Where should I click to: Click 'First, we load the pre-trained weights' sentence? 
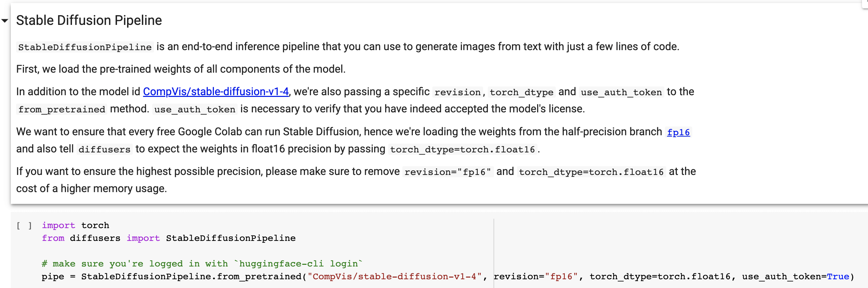(181, 69)
